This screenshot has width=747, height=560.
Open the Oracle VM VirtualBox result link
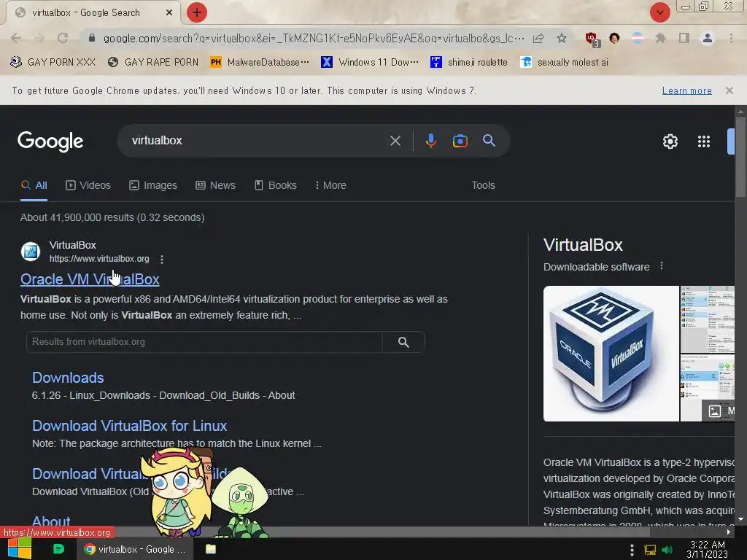point(90,279)
